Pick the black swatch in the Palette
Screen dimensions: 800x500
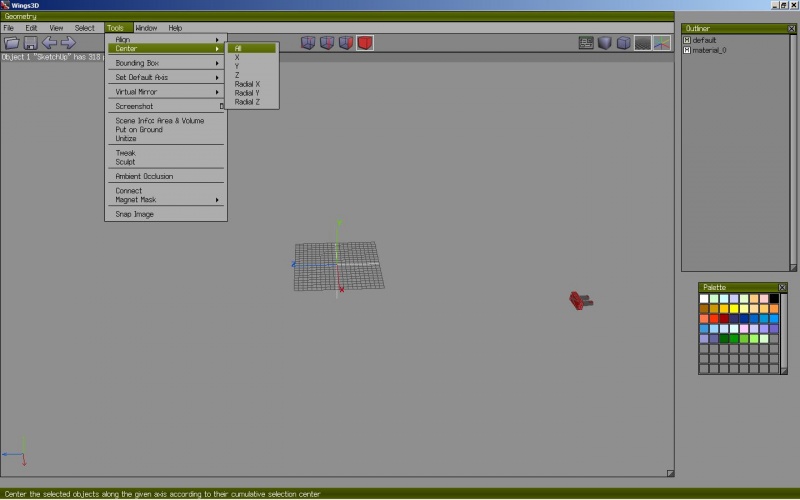point(774,298)
